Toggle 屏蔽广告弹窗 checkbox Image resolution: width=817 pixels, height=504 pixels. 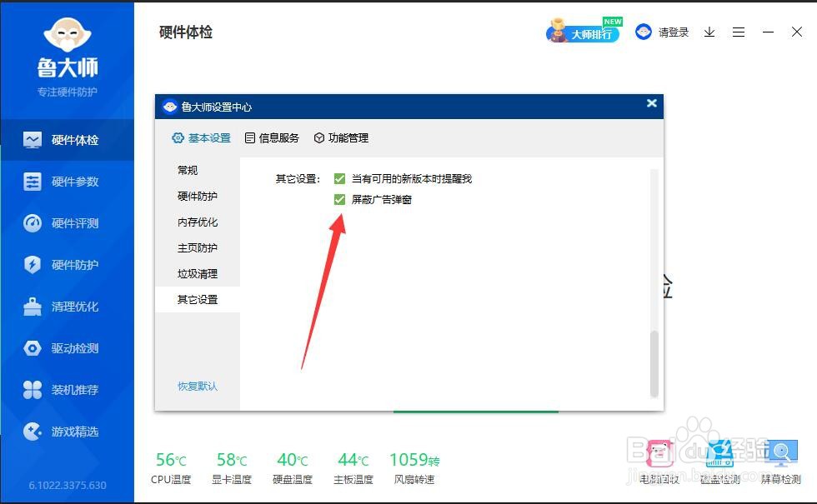(340, 199)
